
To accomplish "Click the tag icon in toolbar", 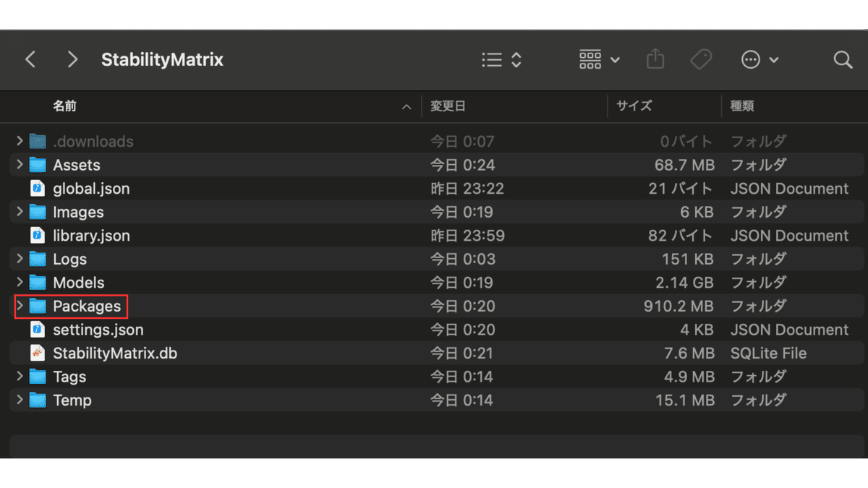I will coord(701,59).
